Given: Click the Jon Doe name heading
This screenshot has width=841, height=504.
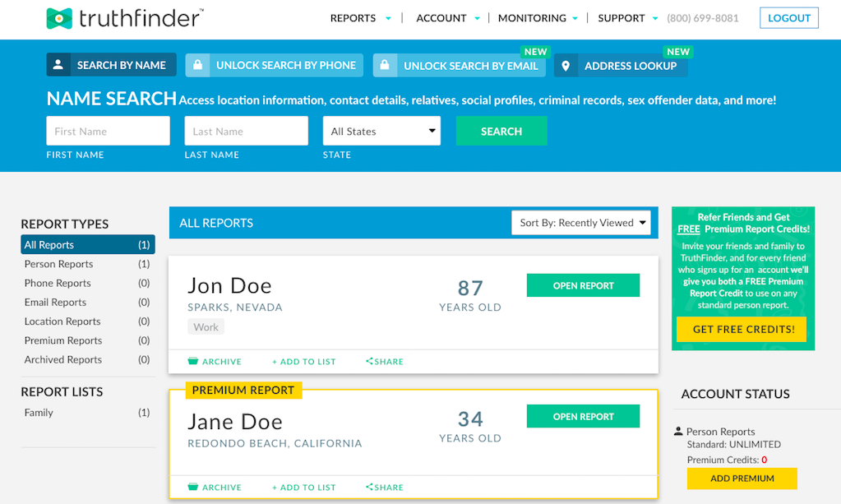Looking at the screenshot, I should (x=229, y=285).
